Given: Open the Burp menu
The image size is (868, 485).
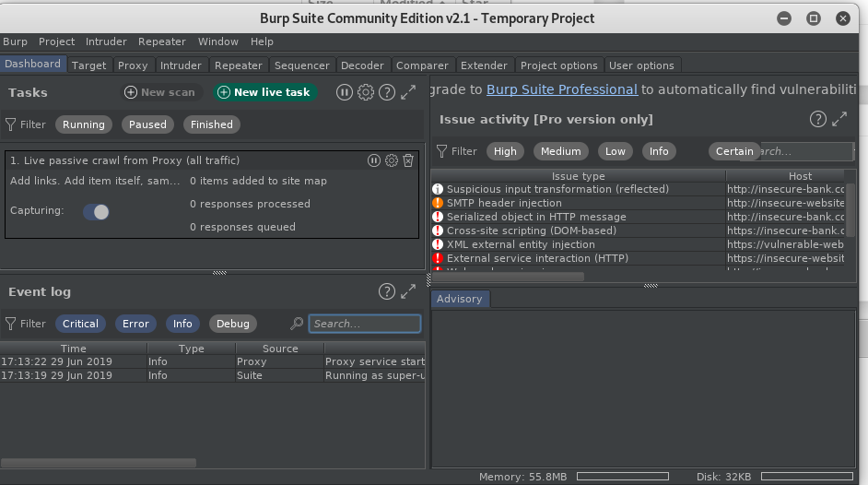Looking at the screenshot, I should [15, 41].
